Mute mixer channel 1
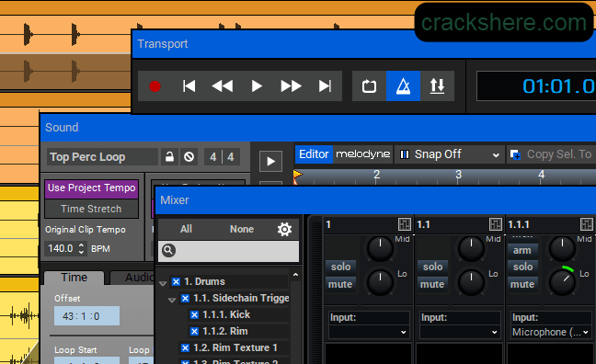 (x=340, y=284)
